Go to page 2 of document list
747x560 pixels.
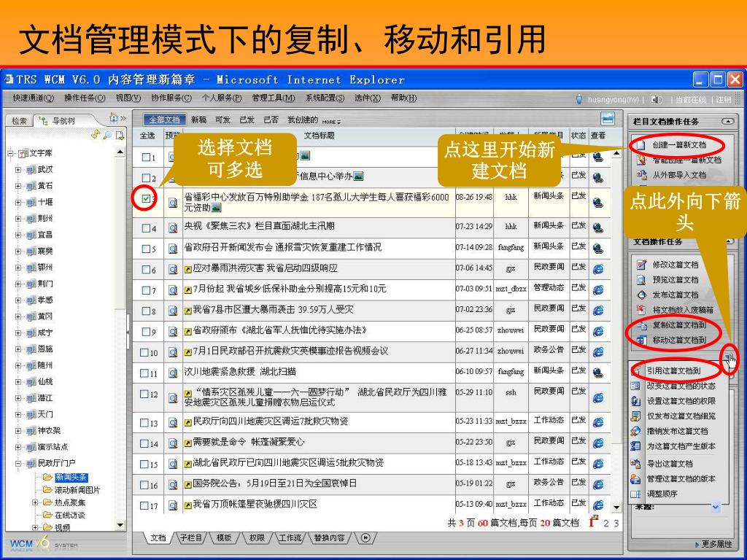coord(606,523)
